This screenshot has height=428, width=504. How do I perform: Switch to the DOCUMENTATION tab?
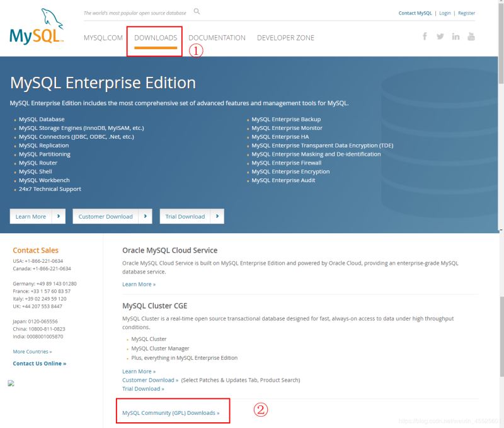pyautogui.click(x=217, y=38)
